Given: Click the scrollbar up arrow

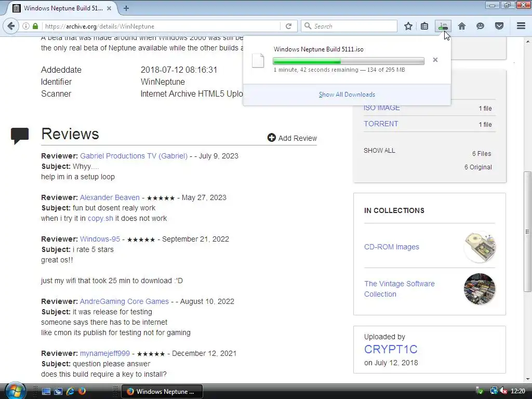Looking at the screenshot, I should [x=527, y=42].
